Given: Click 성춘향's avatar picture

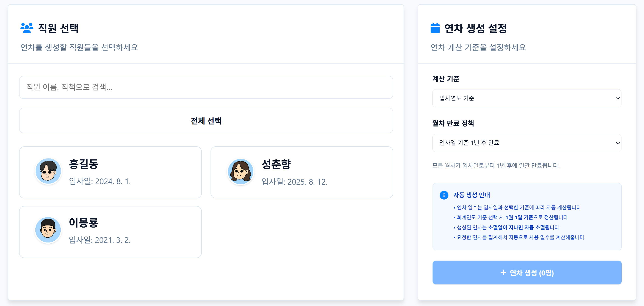Looking at the screenshot, I should (240, 172).
